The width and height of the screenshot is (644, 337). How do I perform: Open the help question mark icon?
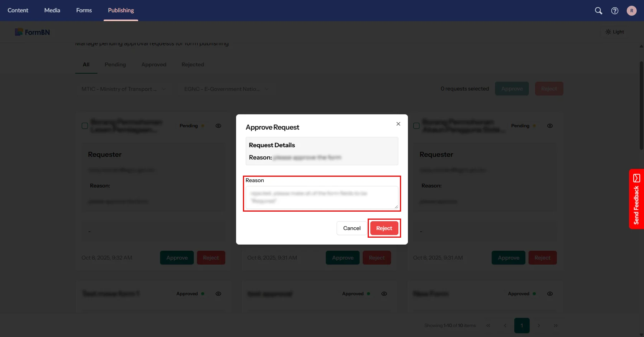coord(615,11)
